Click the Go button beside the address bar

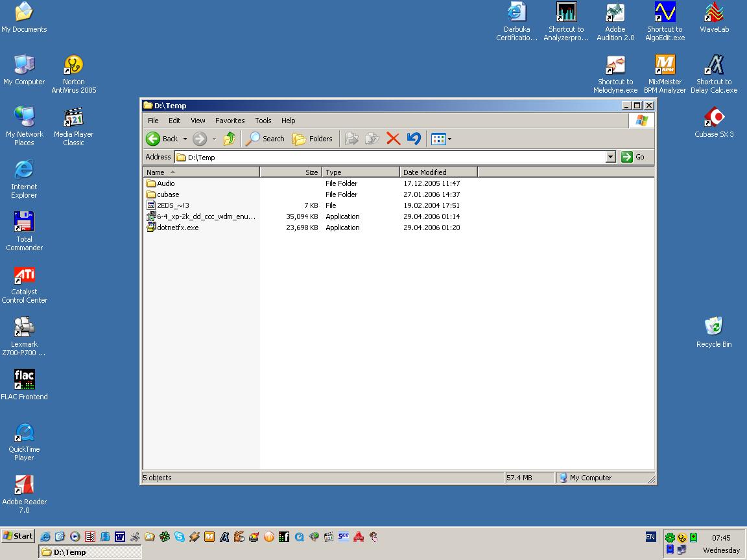click(634, 157)
